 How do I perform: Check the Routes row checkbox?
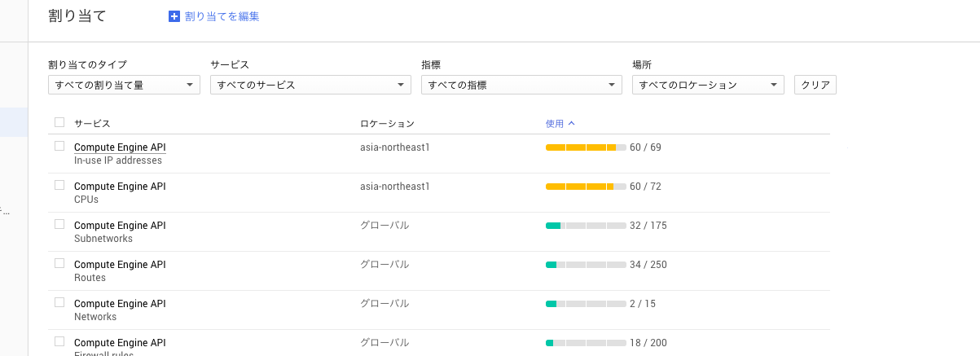tap(59, 263)
